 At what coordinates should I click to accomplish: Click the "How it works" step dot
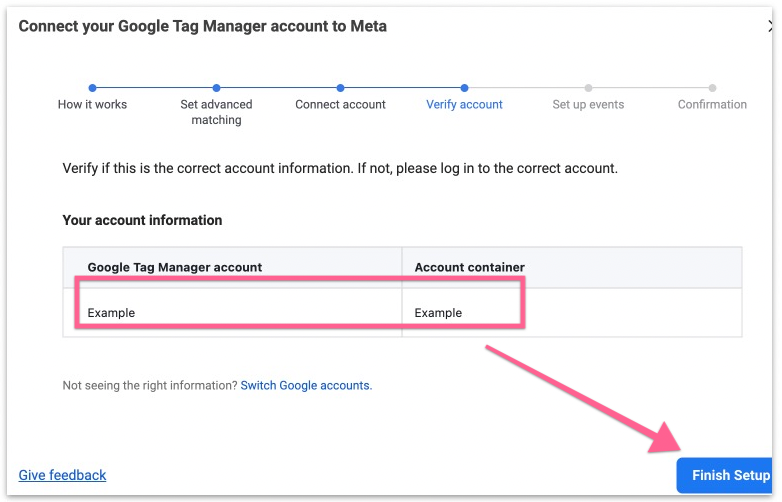coord(92,88)
